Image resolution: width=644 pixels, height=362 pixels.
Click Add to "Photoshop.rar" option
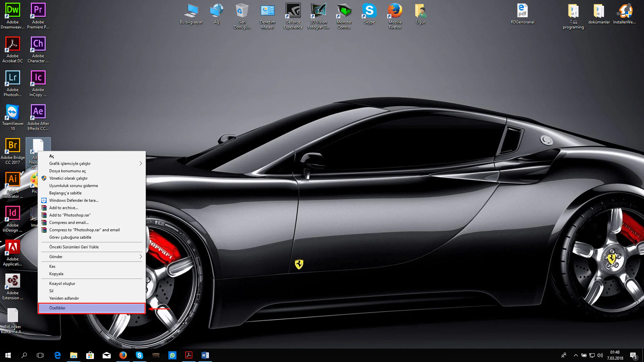click(x=70, y=215)
